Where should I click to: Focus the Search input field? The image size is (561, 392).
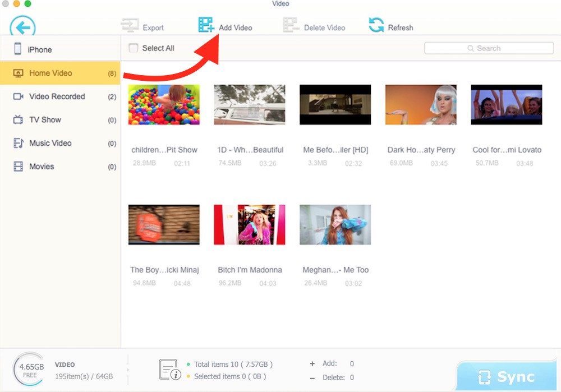[489, 48]
